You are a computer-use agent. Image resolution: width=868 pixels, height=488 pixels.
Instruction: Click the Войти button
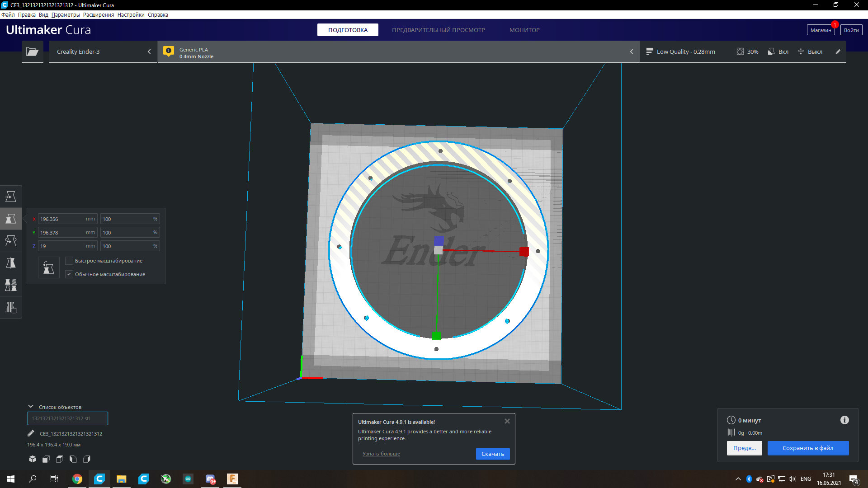851,30
